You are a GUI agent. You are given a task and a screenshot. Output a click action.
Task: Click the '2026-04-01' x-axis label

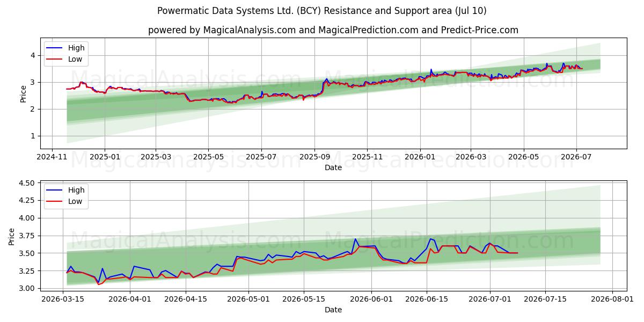(x=130, y=299)
